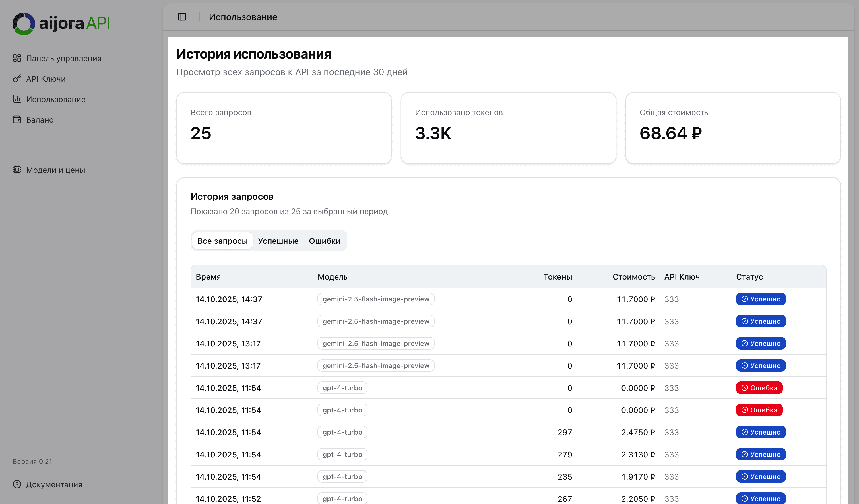Click the aijora API logo
This screenshot has width=859, height=504.
[x=61, y=24]
